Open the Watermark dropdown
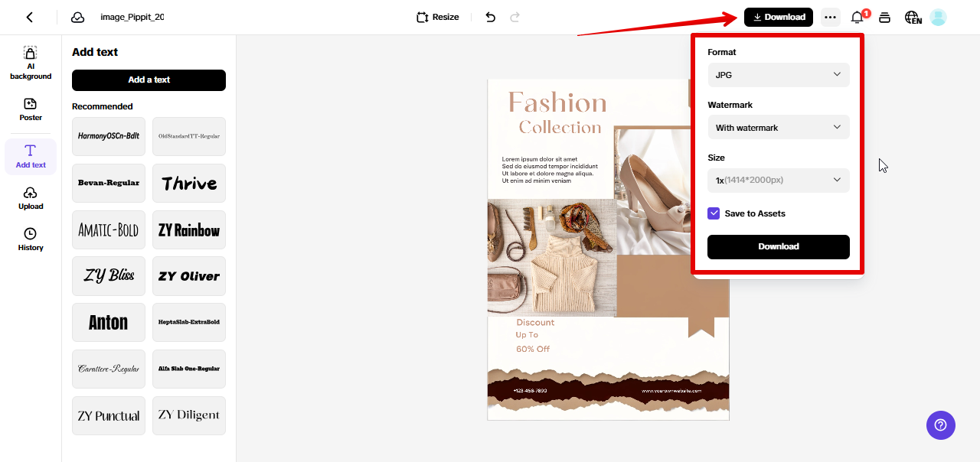 click(778, 127)
